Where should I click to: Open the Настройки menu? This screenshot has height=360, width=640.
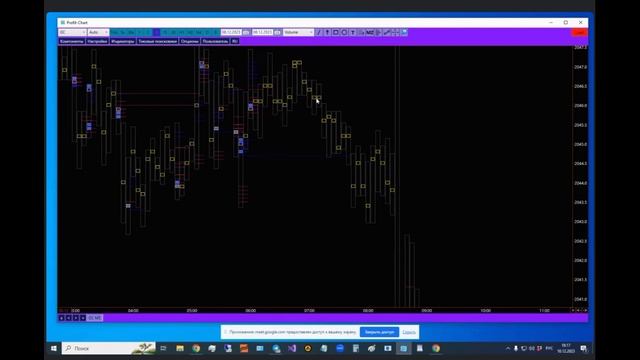pyautogui.click(x=97, y=41)
